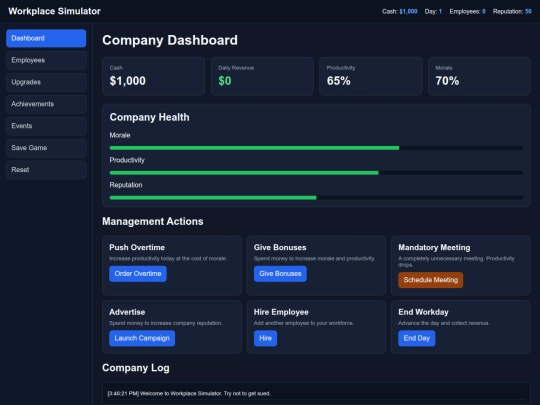The image size is (540, 405).
Task: Click the Company Health heading
Action: click(149, 117)
